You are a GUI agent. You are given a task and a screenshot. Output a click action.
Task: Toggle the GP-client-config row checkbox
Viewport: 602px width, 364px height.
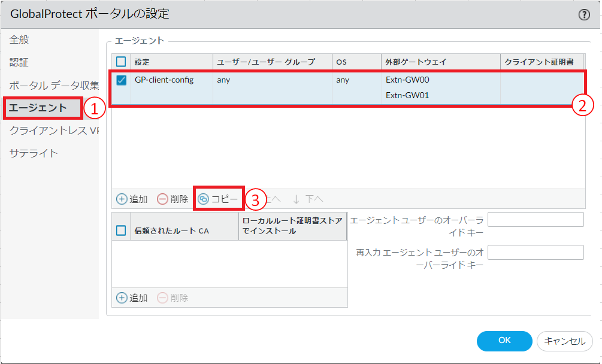pyautogui.click(x=122, y=80)
